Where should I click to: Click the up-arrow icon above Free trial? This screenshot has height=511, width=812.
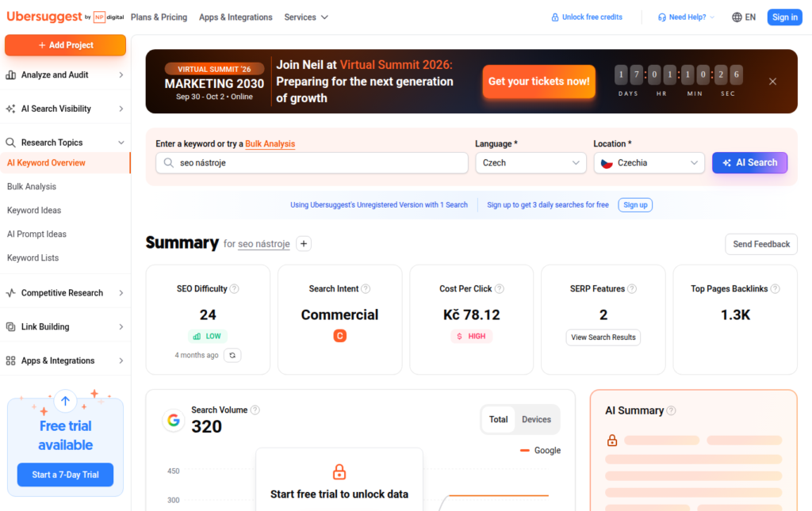coord(65,401)
